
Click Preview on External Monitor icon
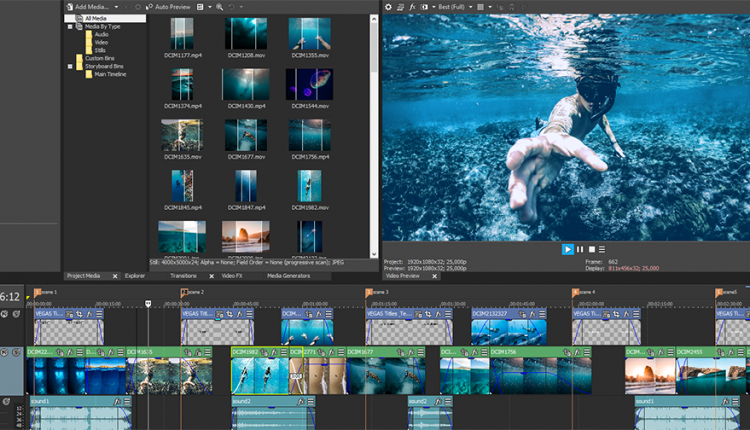coord(400,7)
